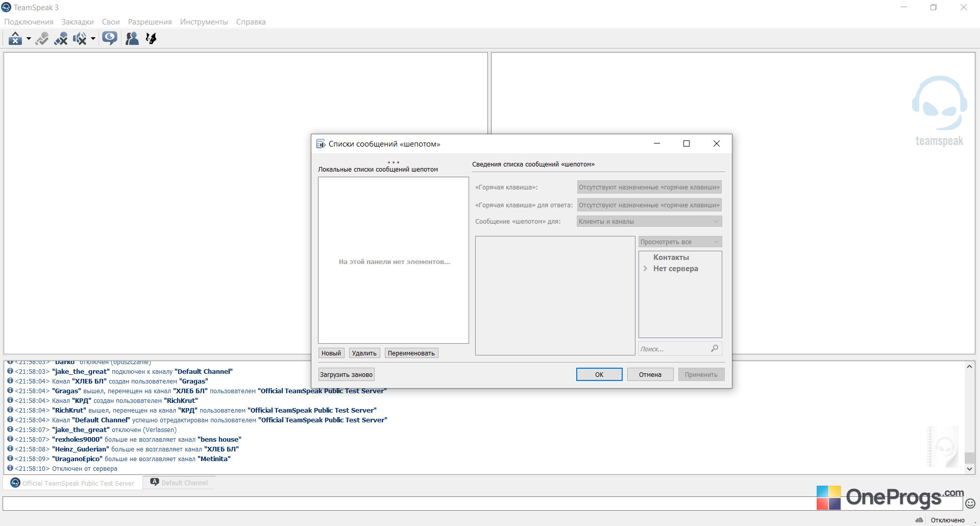Open the emoticon smiley picker
Image resolution: width=980 pixels, height=526 pixels.
(x=970, y=504)
